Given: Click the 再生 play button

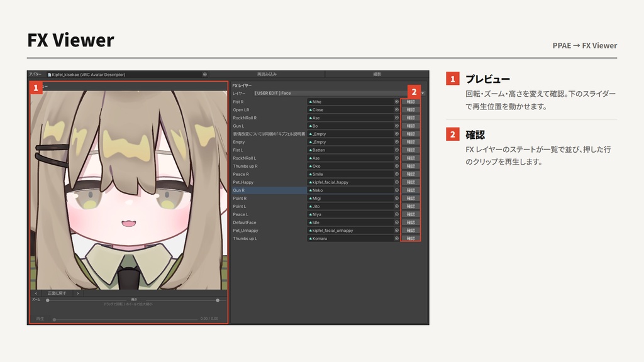Looking at the screenshot, I should [x=40, y=319].
